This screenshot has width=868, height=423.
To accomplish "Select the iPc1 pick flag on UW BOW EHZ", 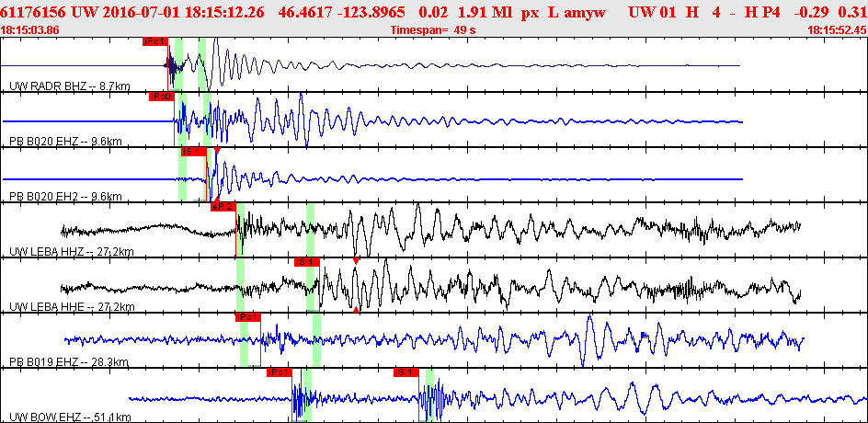I will click(279, 372).
